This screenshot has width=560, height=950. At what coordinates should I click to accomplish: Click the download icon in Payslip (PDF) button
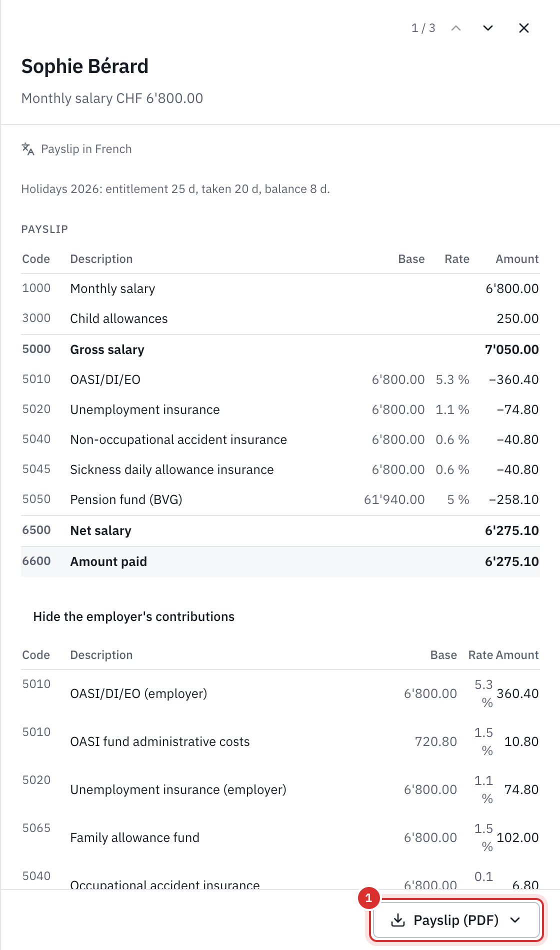click(398, 920)
